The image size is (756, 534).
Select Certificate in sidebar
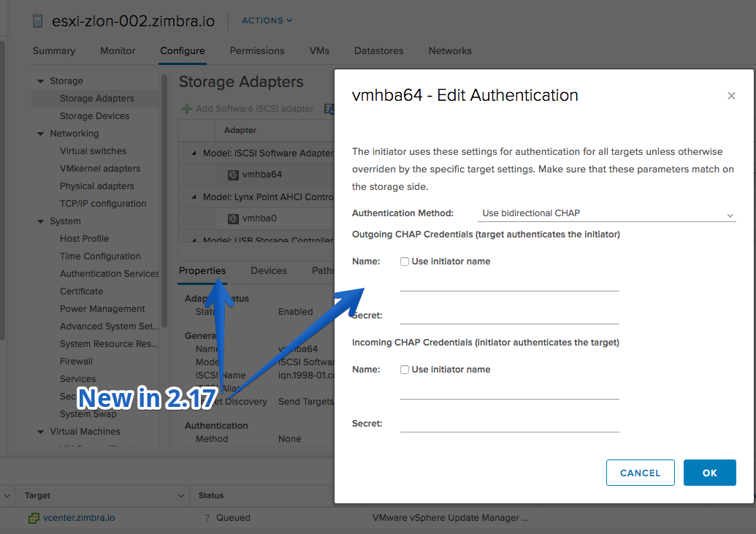tap(82, 291)
